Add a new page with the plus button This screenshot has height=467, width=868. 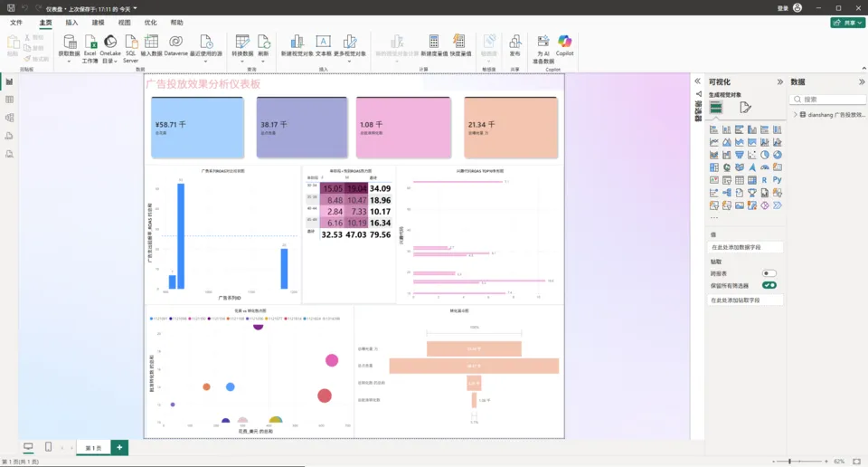point(119,448)
